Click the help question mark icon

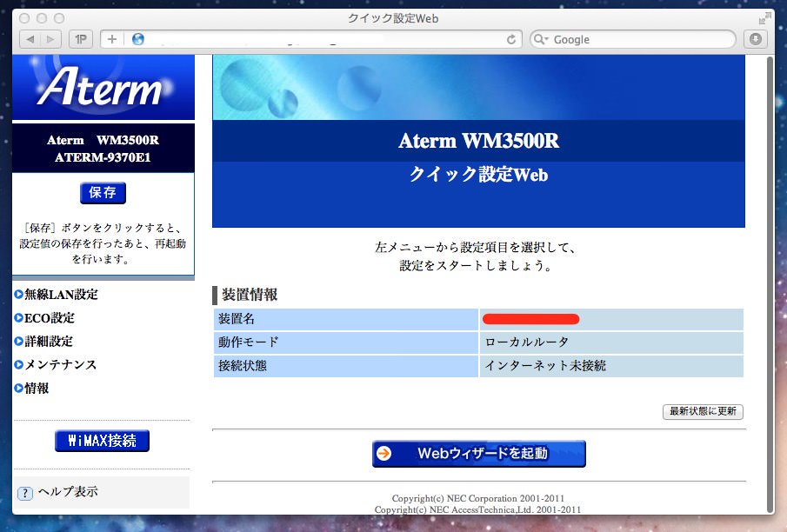tap(25, 493)
